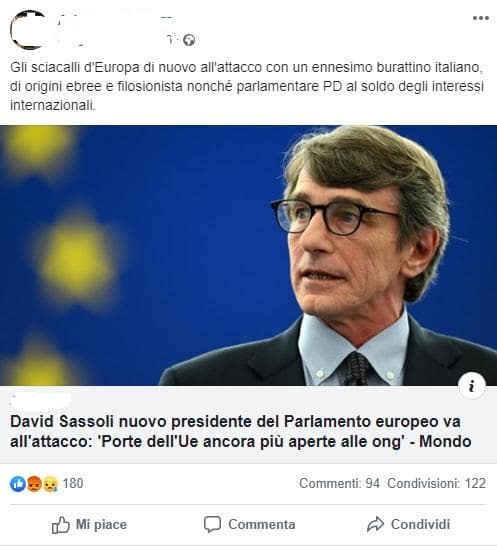Click the speech bubble icon beside Commenta
This screenshot has width=497, height=546.
212,524
